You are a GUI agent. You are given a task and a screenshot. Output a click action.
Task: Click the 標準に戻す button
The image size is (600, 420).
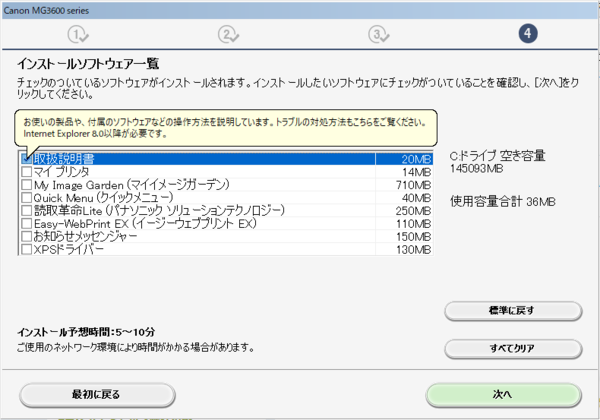pyautogui.click(x=513, y=311)
